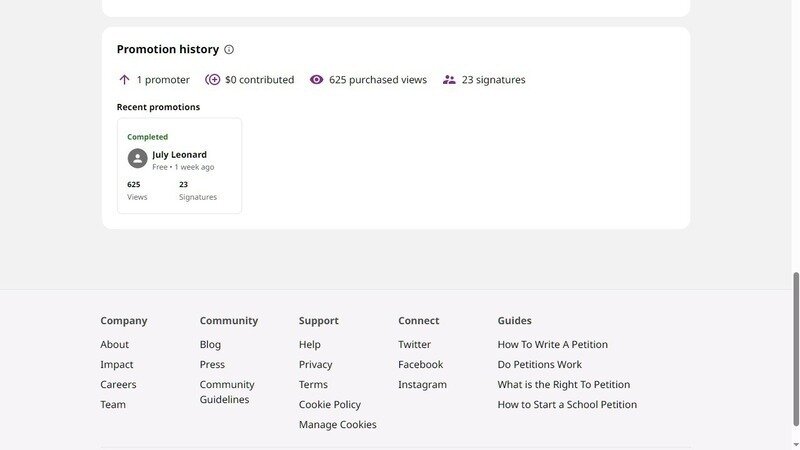Open Manage Cookies settings
The height and width of the screenshot is (450, 800).
tap(337, 425)
